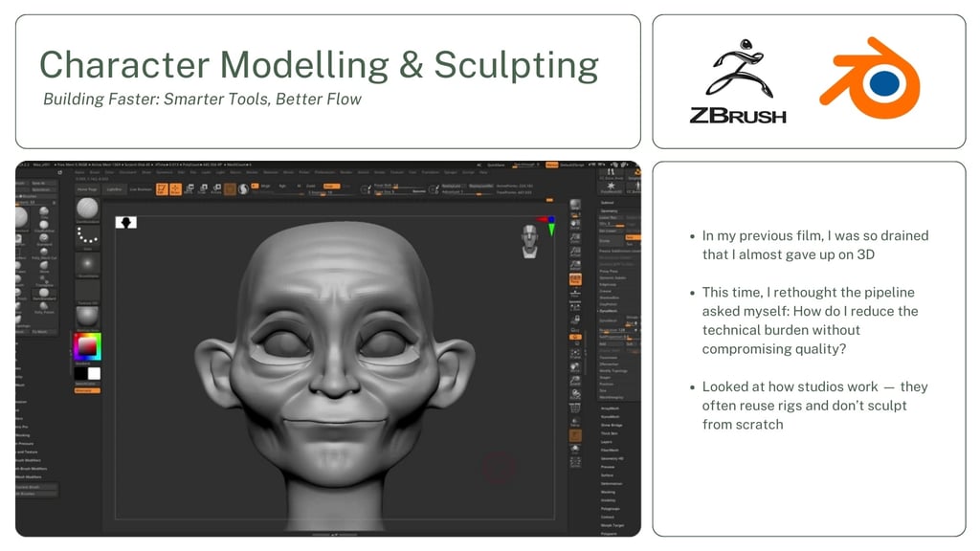Open the Brush menu
The height and width of the screenshot is (551, 980).
point(95,172)
